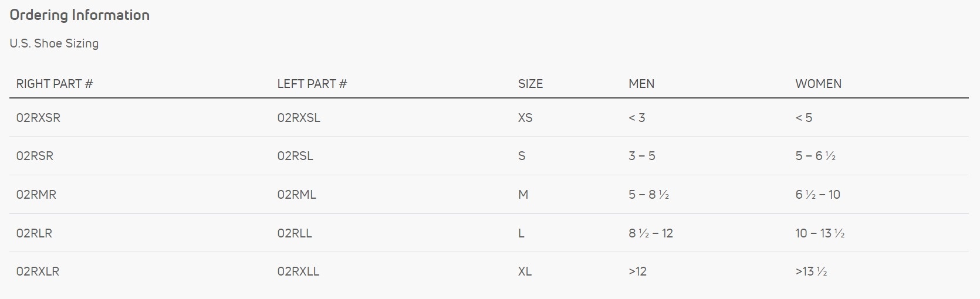Click the RIGHT PART # column header
This screenshot has height=299, width=980.
(55, 84)
